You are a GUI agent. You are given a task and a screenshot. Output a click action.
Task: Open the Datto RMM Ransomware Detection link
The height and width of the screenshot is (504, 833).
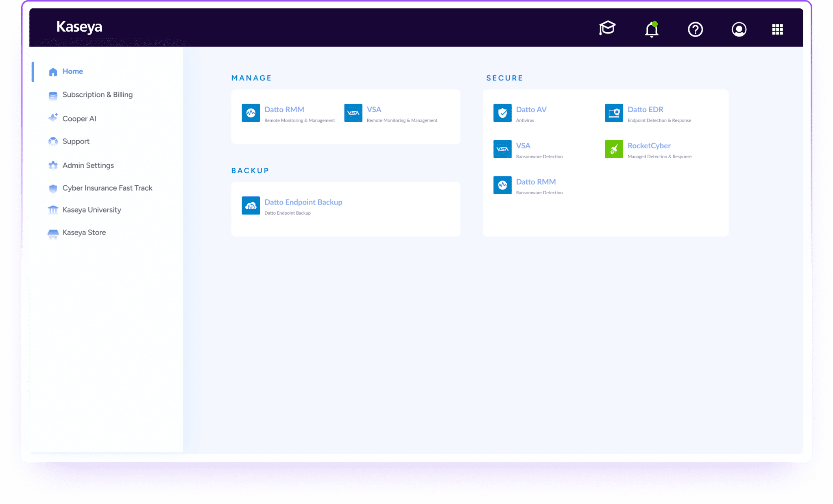click(x=536, y=182)
